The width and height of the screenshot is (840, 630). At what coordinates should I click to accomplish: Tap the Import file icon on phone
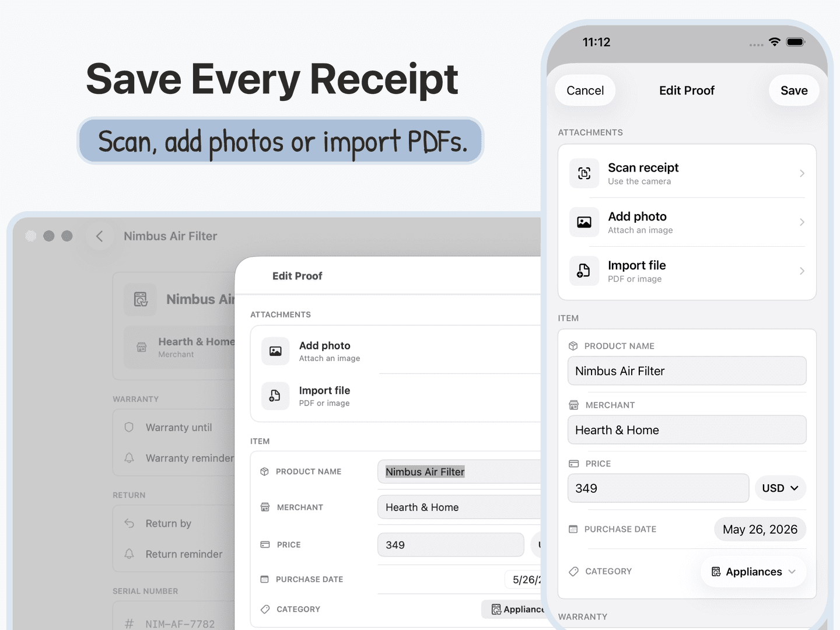click(x=584, y=271)
